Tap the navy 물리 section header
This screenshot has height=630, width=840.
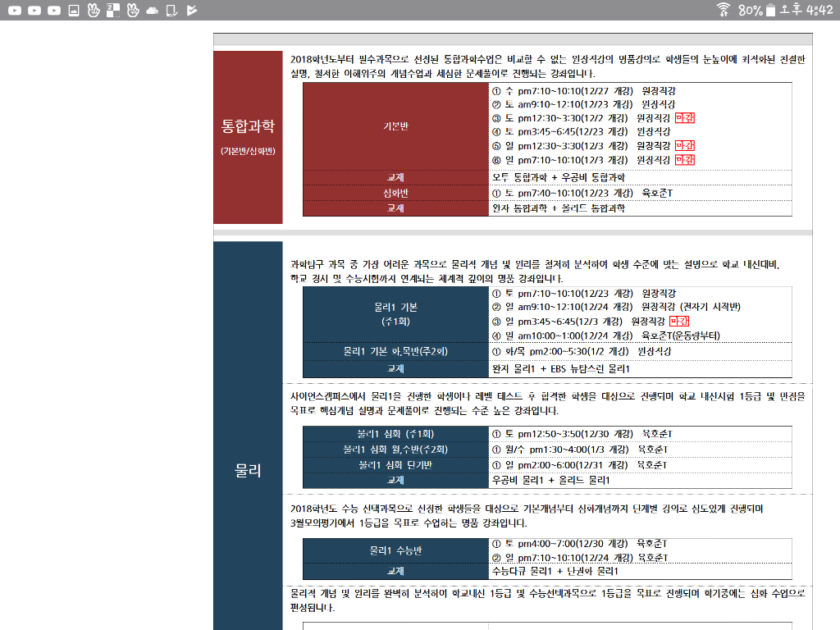248,470
